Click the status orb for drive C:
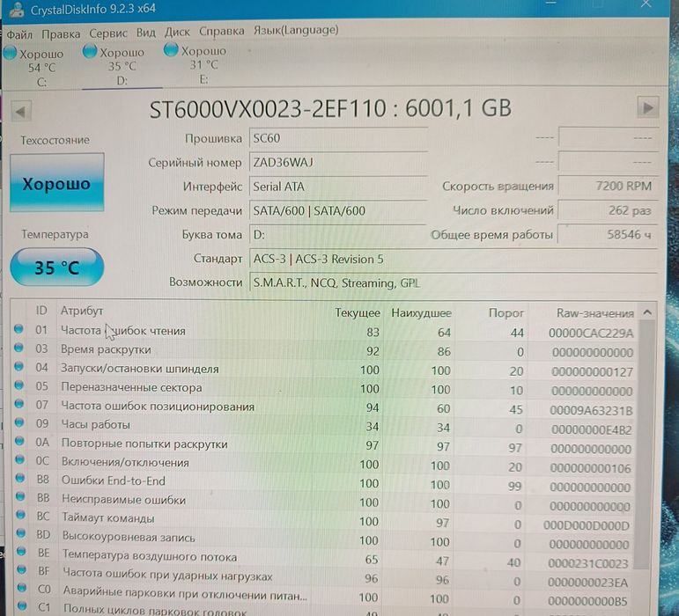This screenshot has height=616, width=679. tap(10, 54)
